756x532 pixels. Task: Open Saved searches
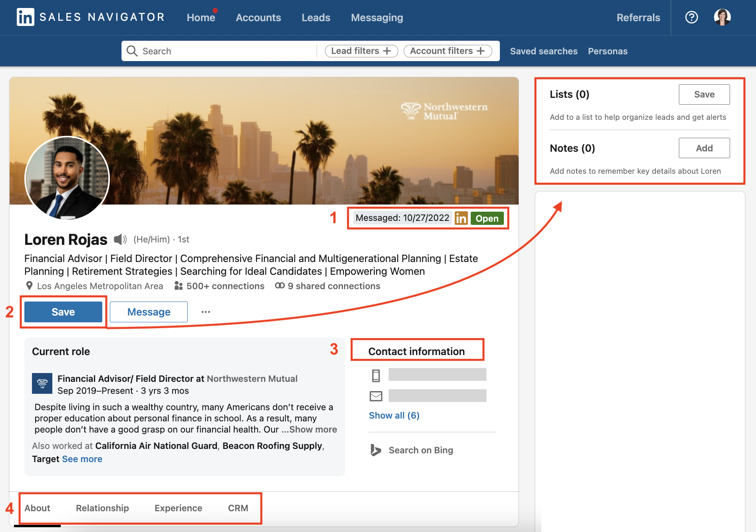pos(544,51)
